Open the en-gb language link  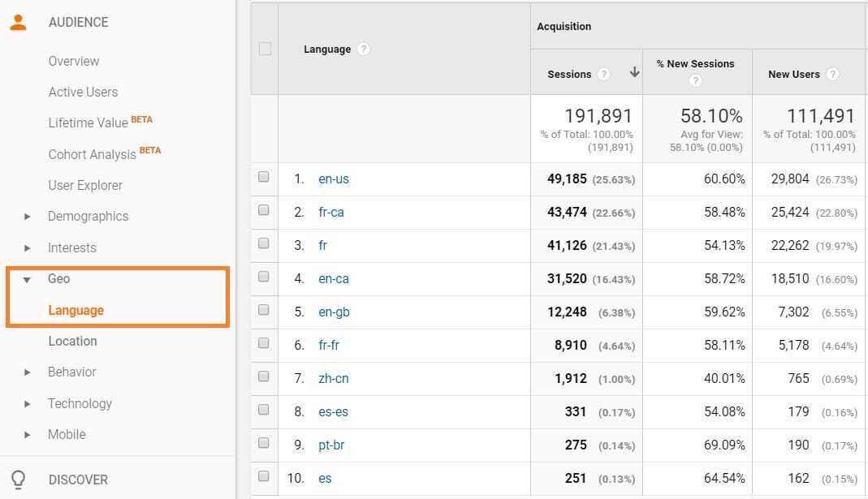click(x=334, y=312)
